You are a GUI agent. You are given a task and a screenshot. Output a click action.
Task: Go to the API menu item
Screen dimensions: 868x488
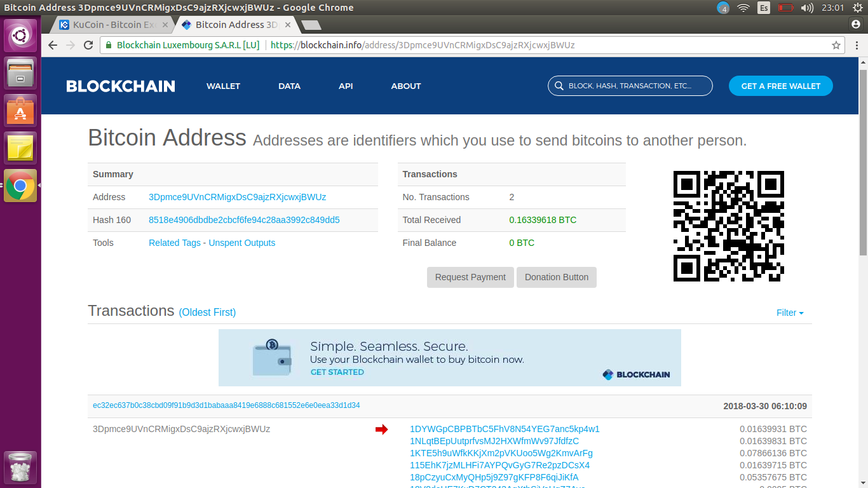click(x=346, y=86)
